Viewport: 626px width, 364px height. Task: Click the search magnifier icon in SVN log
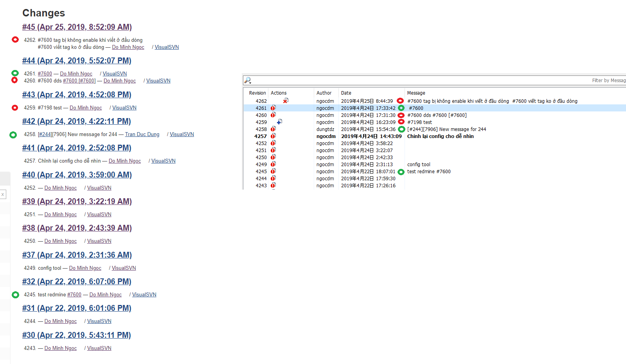[247, 80]
